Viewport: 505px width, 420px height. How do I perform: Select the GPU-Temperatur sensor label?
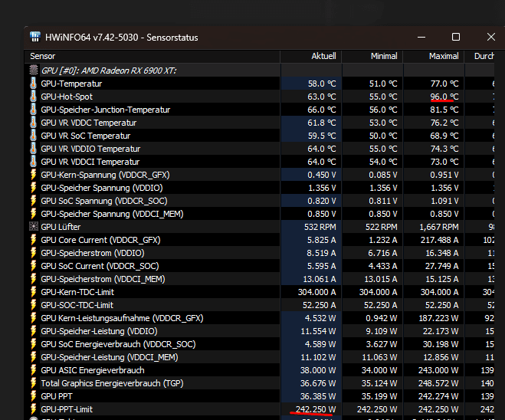pyautogui.click(x=71, y=84)
